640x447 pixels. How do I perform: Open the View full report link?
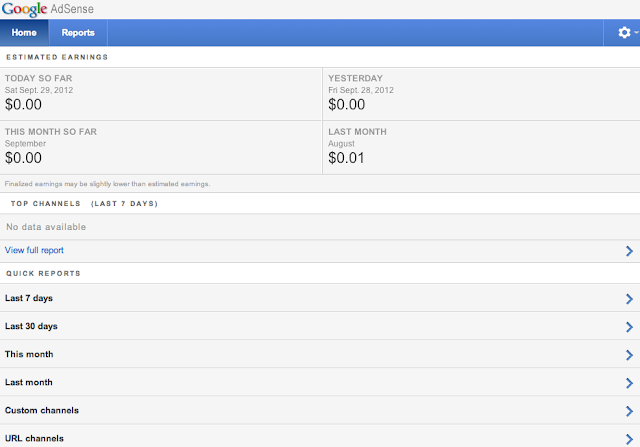pyautogui.click(x=35, y=250)
